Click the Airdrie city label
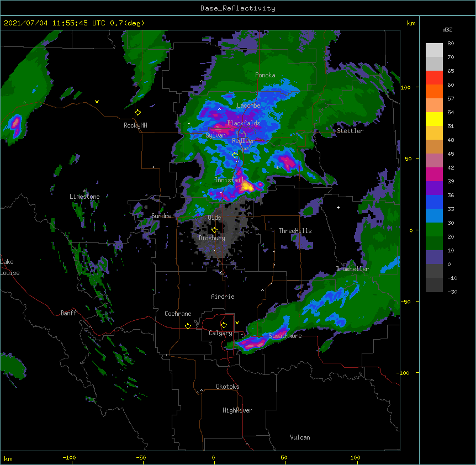The image size is (476, 465). pos(223,297)
